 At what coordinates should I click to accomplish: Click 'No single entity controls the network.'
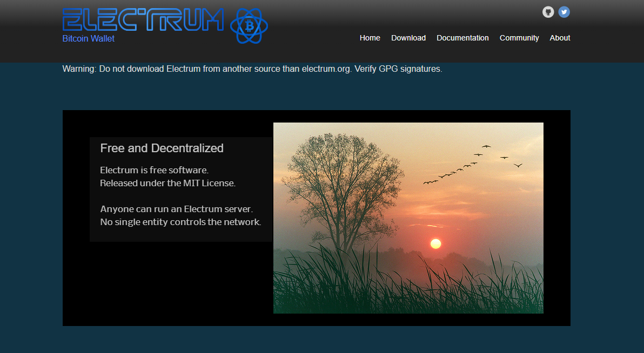coord(180,222)
